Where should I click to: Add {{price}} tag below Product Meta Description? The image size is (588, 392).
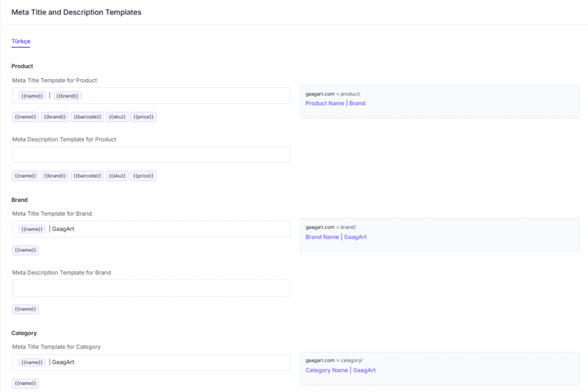pos(143,176)
